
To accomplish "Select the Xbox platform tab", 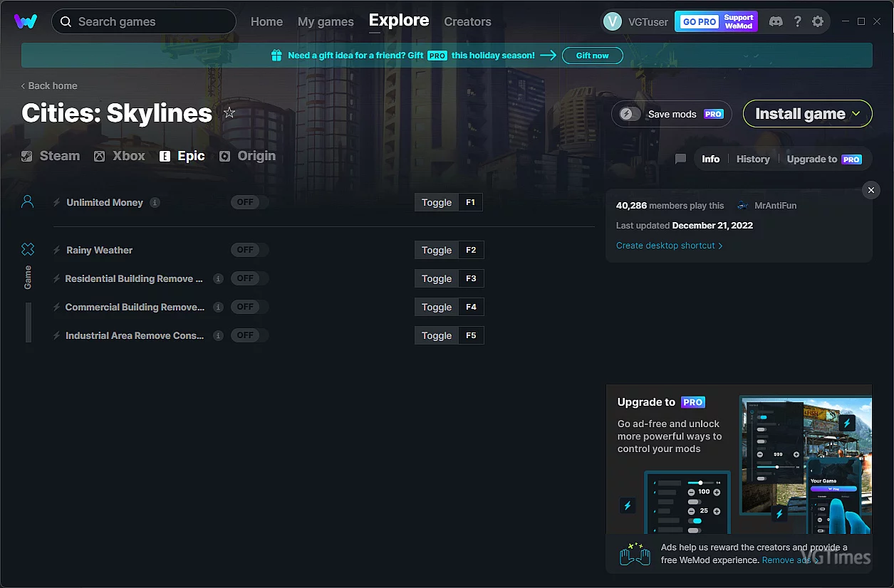I will pos(120,156).
